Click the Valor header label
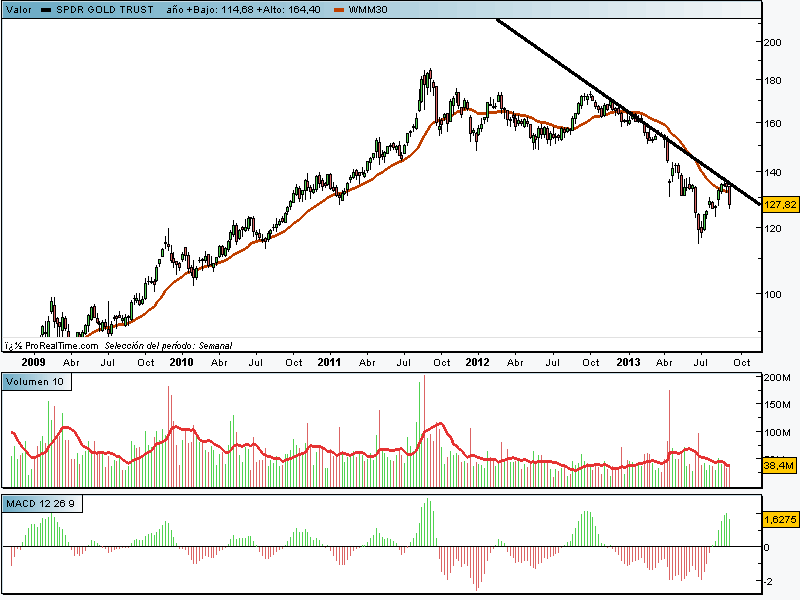This screenshot has width=800, height=600. tap(18, 9)
